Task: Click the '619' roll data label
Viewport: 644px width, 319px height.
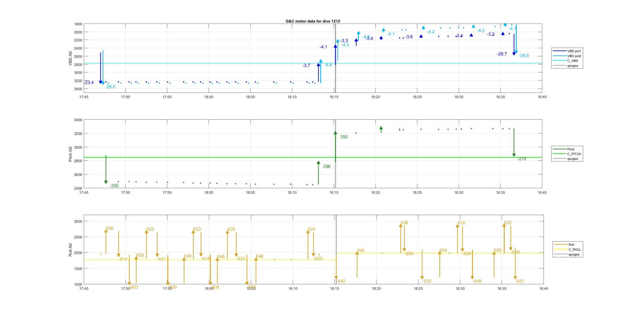Action: coord(461,223)
